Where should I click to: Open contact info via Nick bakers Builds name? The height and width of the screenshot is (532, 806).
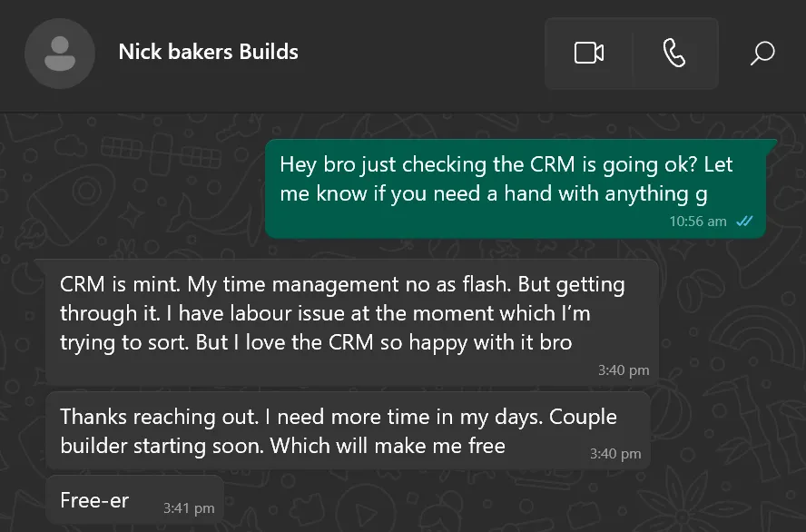pos(208,52)
